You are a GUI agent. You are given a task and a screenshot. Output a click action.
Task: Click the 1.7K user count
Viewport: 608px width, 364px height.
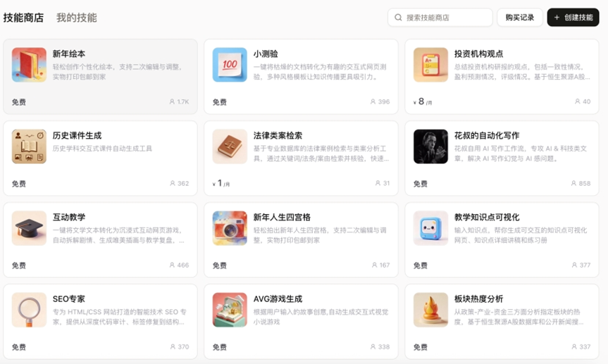tap(183, 101)
